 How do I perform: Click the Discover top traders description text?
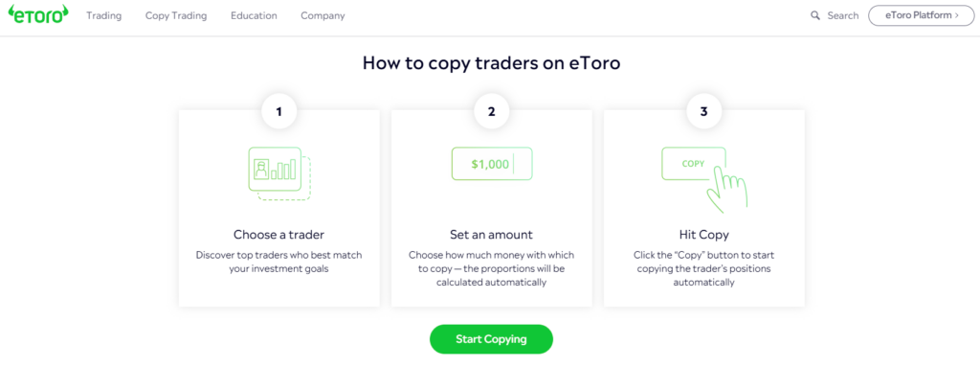(278, 263)
